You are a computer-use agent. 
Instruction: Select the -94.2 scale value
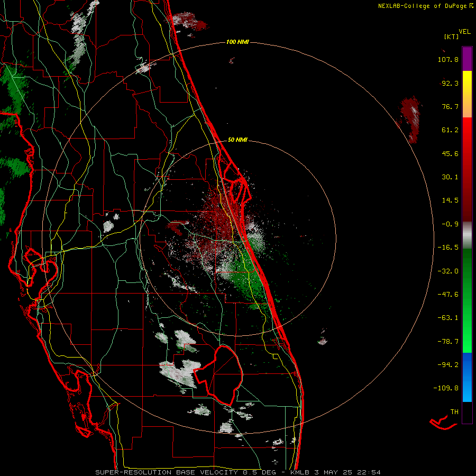(448, 365)
